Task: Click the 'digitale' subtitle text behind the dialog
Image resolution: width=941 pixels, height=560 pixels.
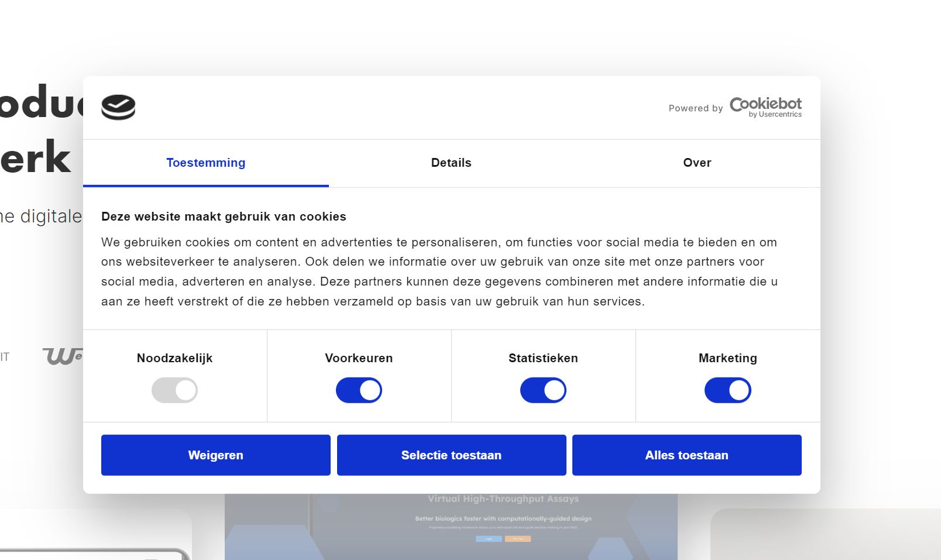Action: (x=50, y=217)
